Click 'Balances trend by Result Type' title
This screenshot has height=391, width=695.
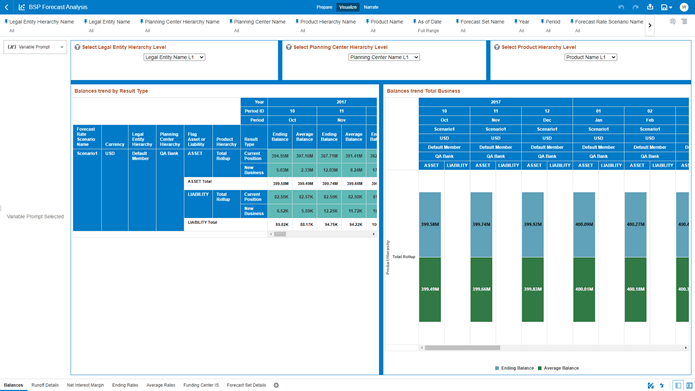point(111,91)
